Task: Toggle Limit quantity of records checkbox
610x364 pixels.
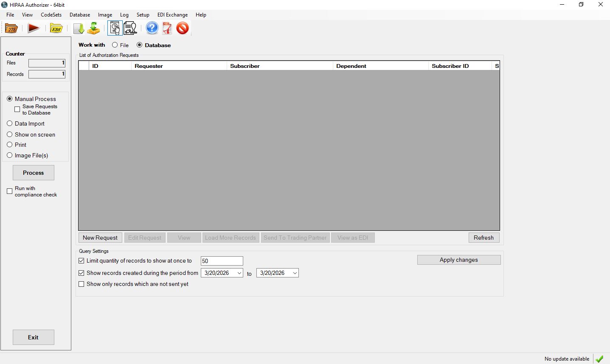Action: tap(82, 261)
